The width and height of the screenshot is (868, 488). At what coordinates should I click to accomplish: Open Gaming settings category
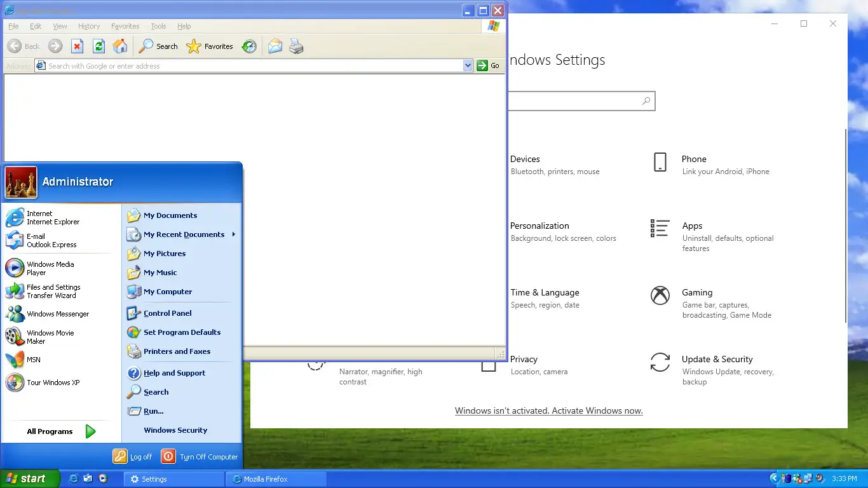[711, 303]
